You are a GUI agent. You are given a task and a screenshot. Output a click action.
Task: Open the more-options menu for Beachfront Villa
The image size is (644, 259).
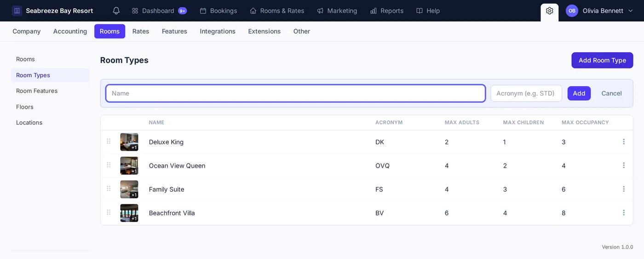(624, 213)
